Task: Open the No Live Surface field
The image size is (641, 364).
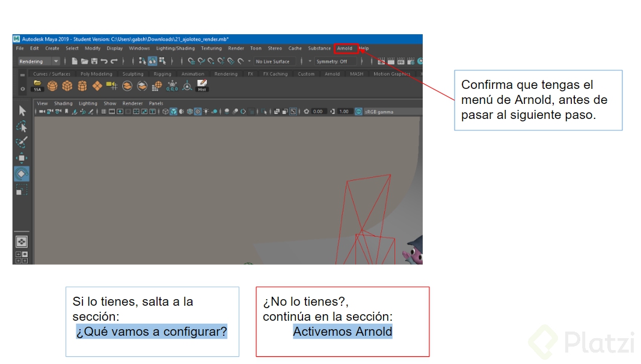Action: 274,61
